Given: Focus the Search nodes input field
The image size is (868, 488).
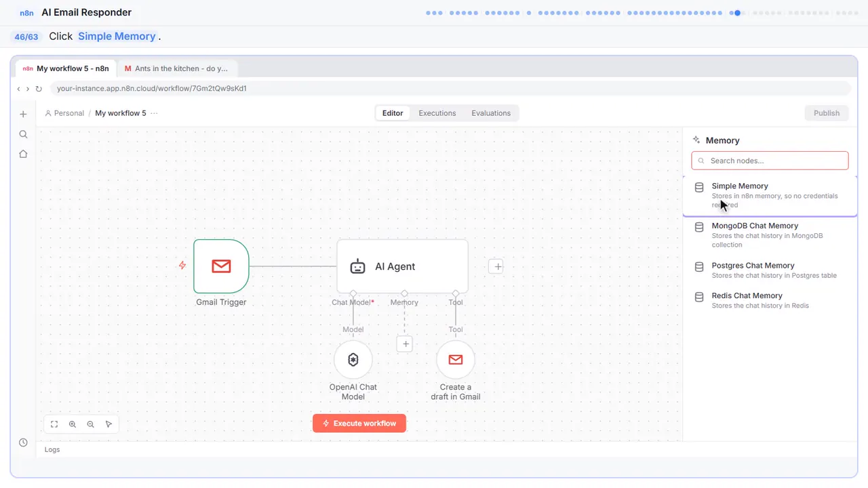Looking at the screenshot, I should coord(770,161).
